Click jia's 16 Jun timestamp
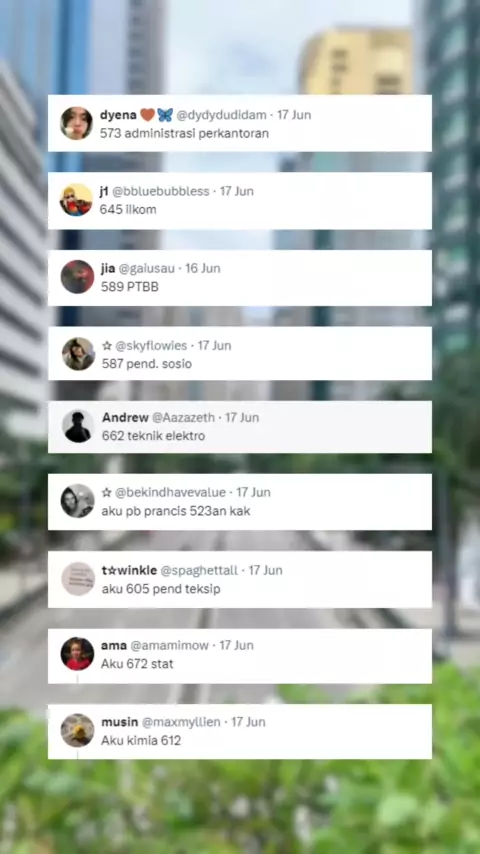 pos(203,268)
